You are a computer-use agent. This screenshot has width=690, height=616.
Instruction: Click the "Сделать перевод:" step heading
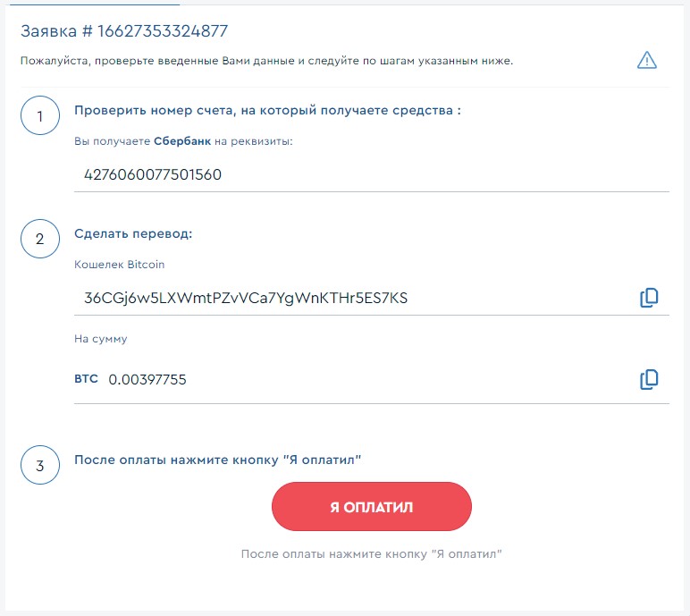pyautogui.click(x=133, y=234)
